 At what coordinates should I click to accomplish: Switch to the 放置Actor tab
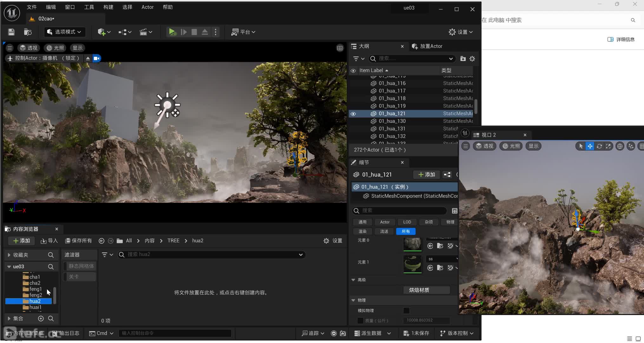coord(427,46)
